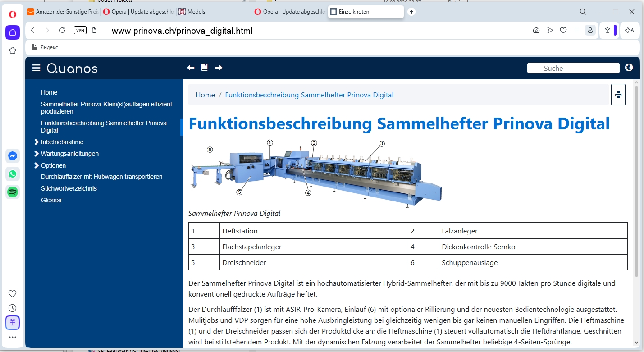Screen dimensions: 644x352
Task: Select the Einzelknoten tab
Action: point(366,12)
